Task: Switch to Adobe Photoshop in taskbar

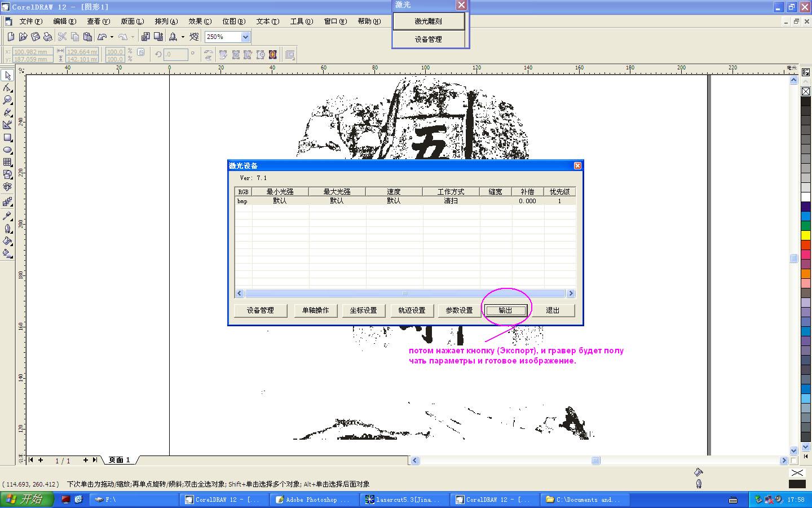Action: (x=312, y=500)
